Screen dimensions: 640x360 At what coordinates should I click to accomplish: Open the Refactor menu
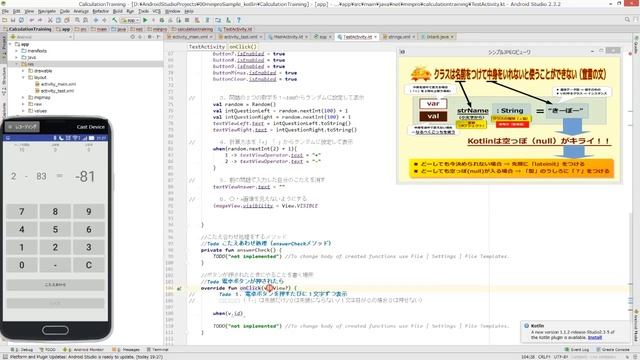(x=100, y=11)
